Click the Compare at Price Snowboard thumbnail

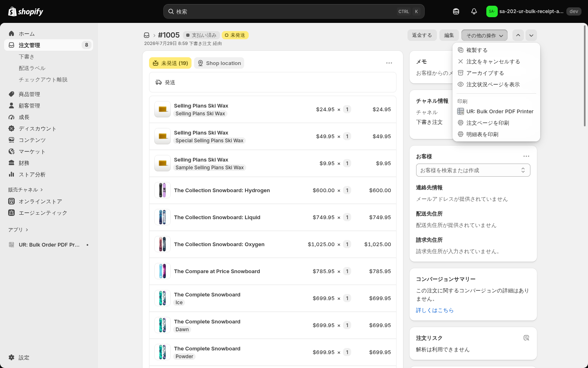click(x=163, y=271)
